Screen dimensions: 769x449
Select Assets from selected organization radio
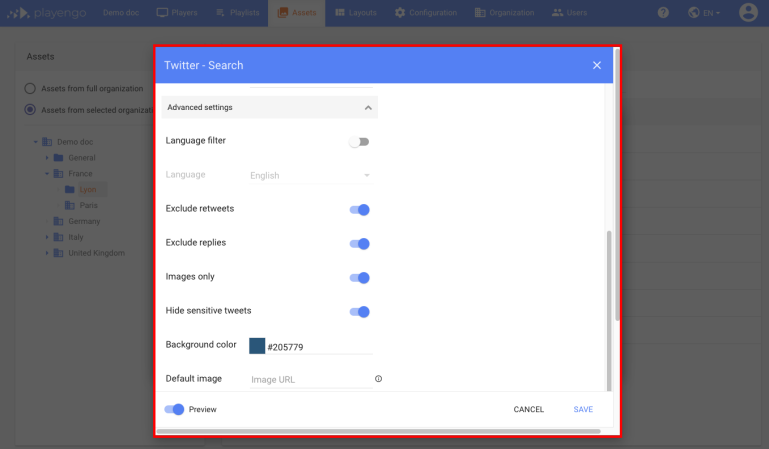click(30, 110)
